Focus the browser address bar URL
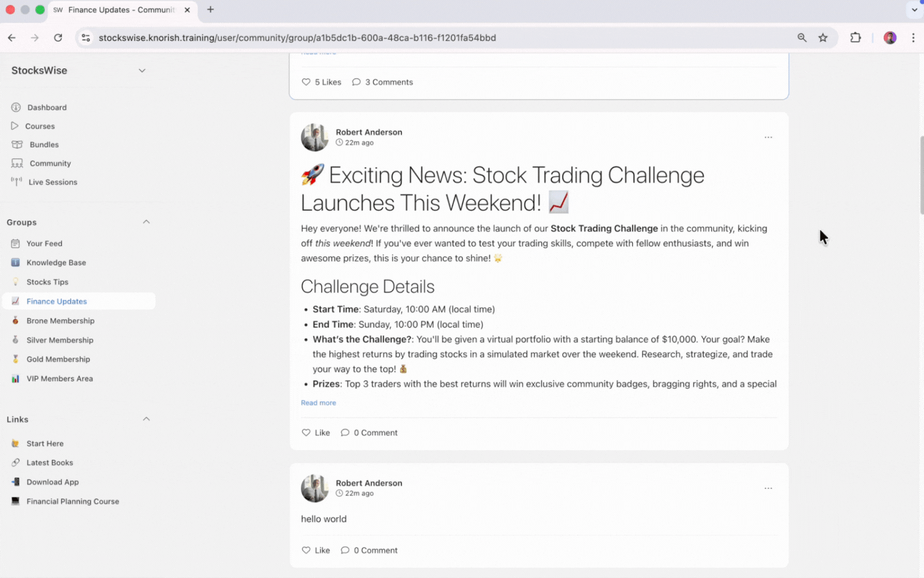Image resolution: width=924 pixels, height=578 pixels. 297,37
